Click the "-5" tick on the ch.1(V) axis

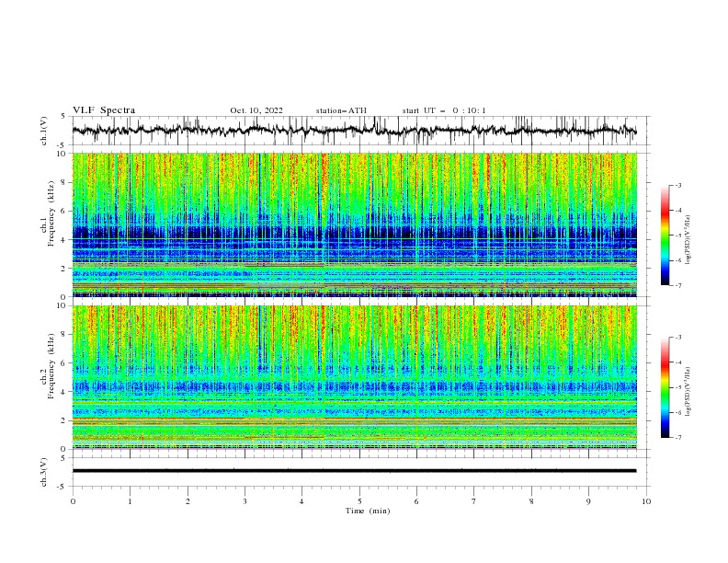coord(62,145)
